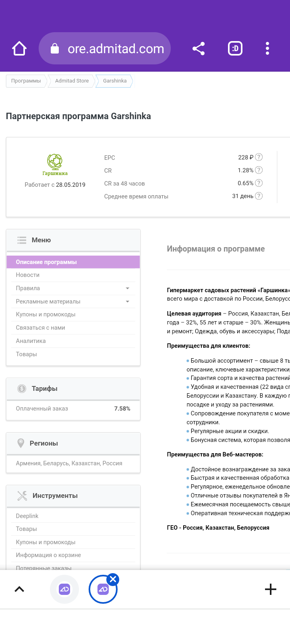This screenshot has width=290, height=644.
Task: Open Купоны и промокоды in Меню
Action: pyautogui.click(x=73, y=314)
